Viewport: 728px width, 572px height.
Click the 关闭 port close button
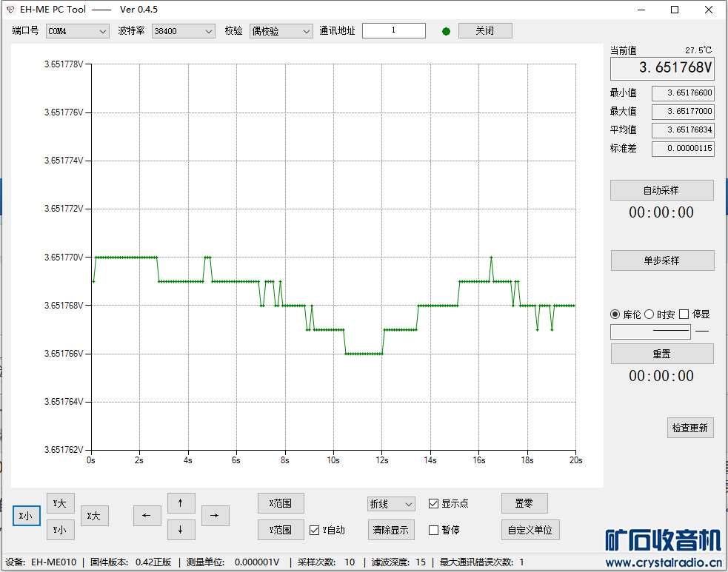tap(485, 30)
